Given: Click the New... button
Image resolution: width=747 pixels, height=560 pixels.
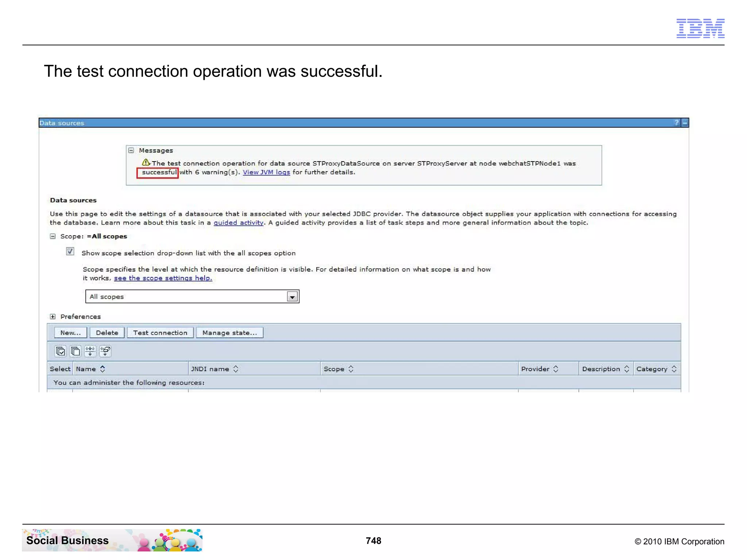Looking at the screenshot, I should pos(70,332).
